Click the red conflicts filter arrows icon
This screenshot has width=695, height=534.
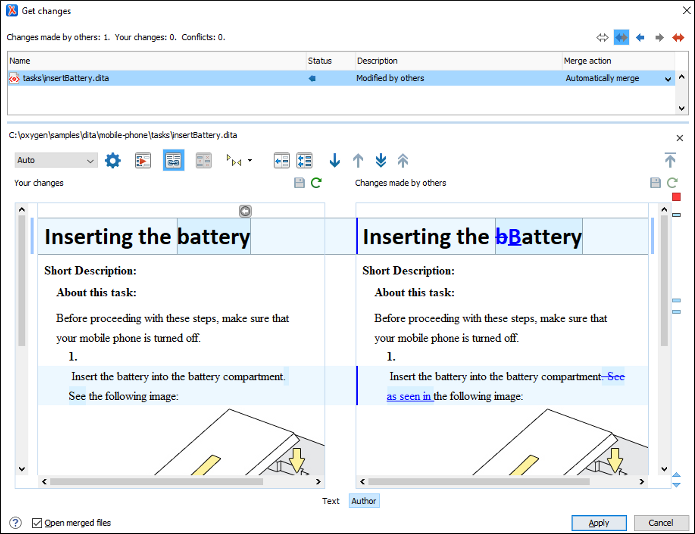point(678,37)
